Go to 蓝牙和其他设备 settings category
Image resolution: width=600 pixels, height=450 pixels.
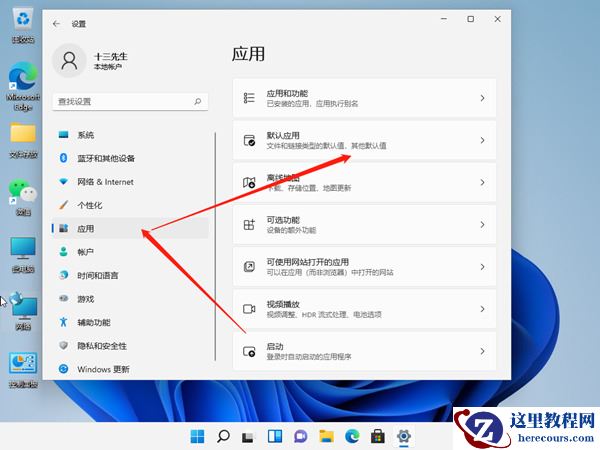[x=130, y=158]
